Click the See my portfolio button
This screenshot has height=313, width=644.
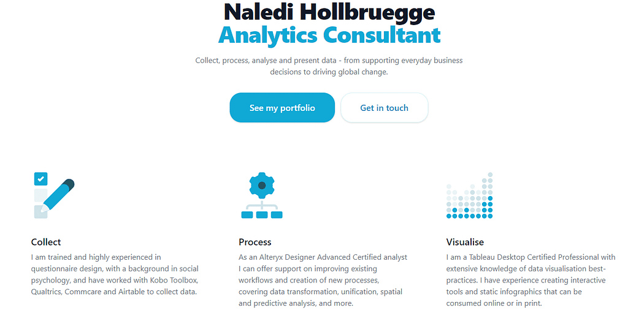click(282, 108)
